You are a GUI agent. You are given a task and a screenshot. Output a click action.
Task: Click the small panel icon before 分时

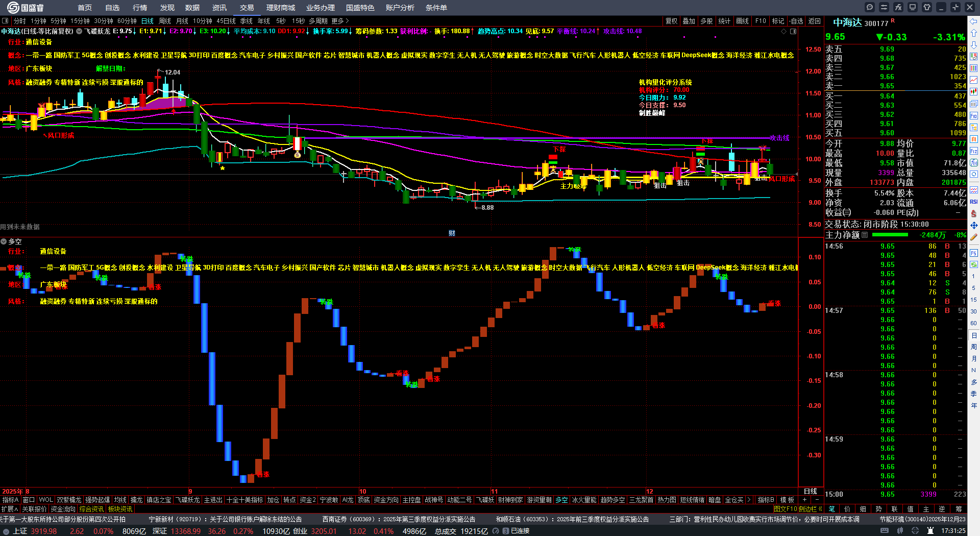click(x=5, y=21)
